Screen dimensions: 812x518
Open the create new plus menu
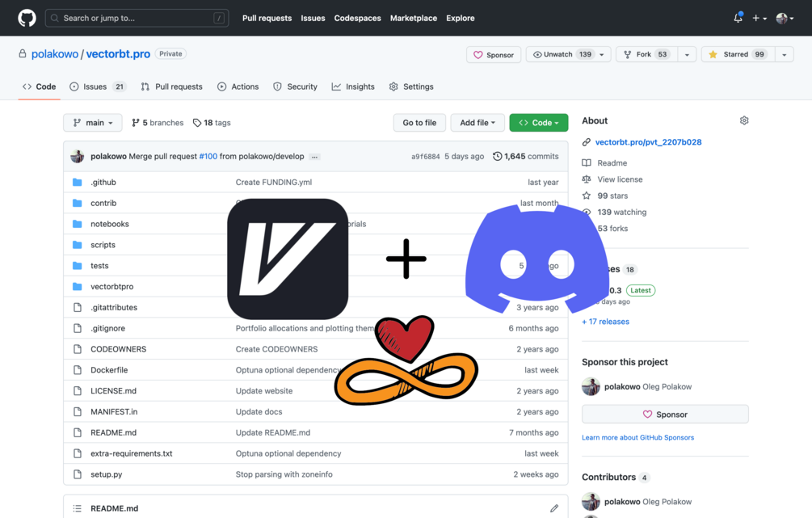759,18
